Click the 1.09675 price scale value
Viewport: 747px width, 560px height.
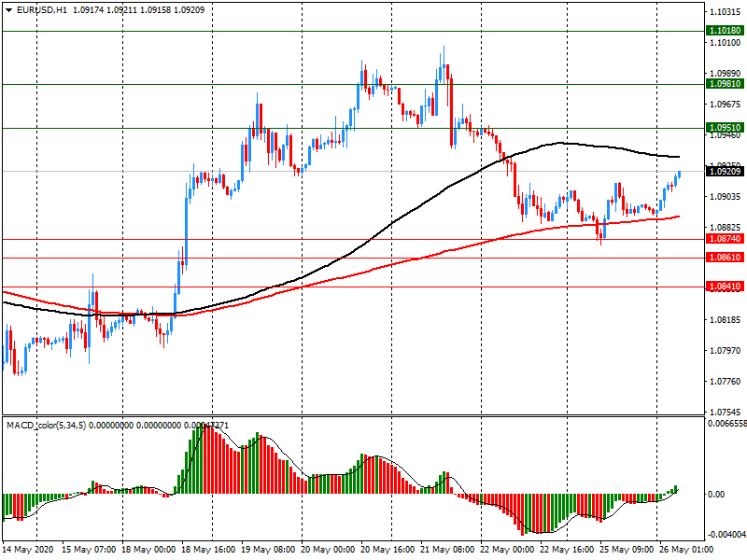click(726, 105)
